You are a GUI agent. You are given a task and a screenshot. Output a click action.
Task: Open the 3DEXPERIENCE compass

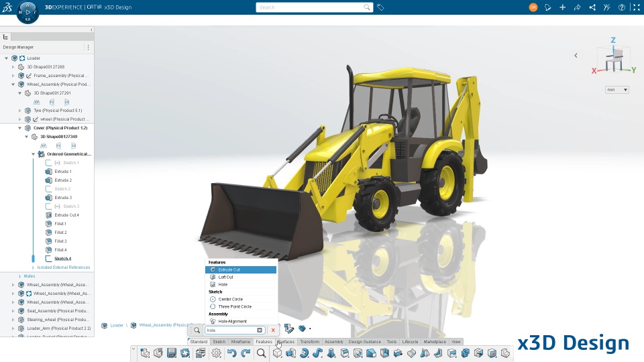28,12
